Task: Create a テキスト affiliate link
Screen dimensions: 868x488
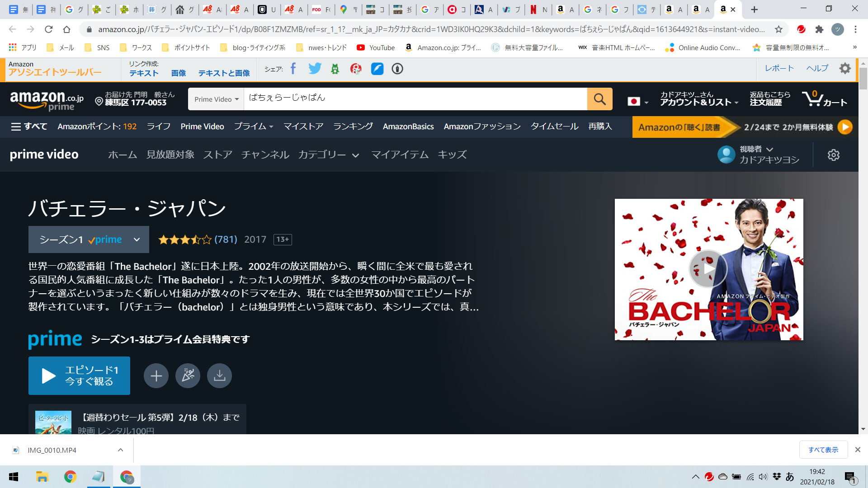Action: pos(144,73)
